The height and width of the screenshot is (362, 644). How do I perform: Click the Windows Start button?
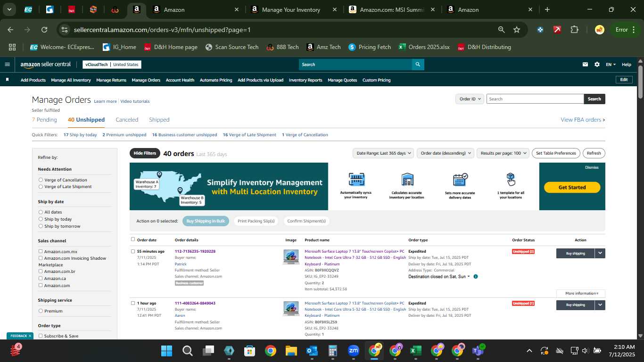click(x=166, y=351)
